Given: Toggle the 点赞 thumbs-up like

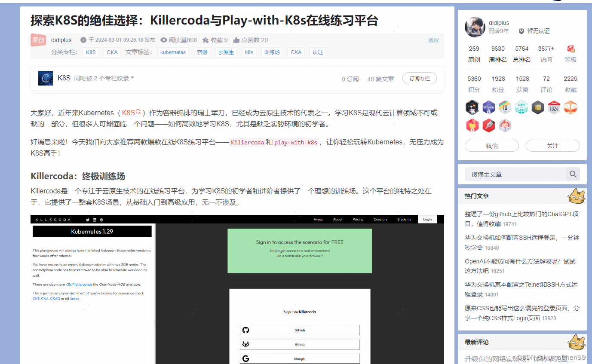Looking at the screenshot, I should click(236, 40).
